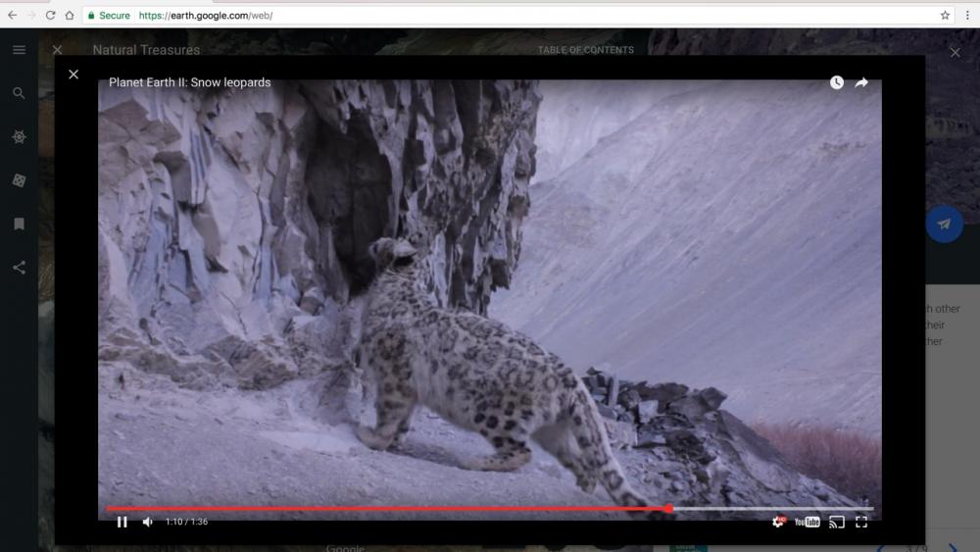Click the Share icon in the sidebar
Viewport: 980px width, 552px height.
tap(19, 268)
